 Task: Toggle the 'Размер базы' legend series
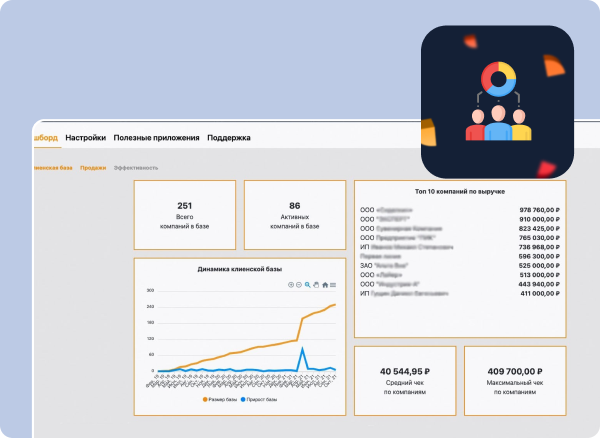[x=224, y=399]
